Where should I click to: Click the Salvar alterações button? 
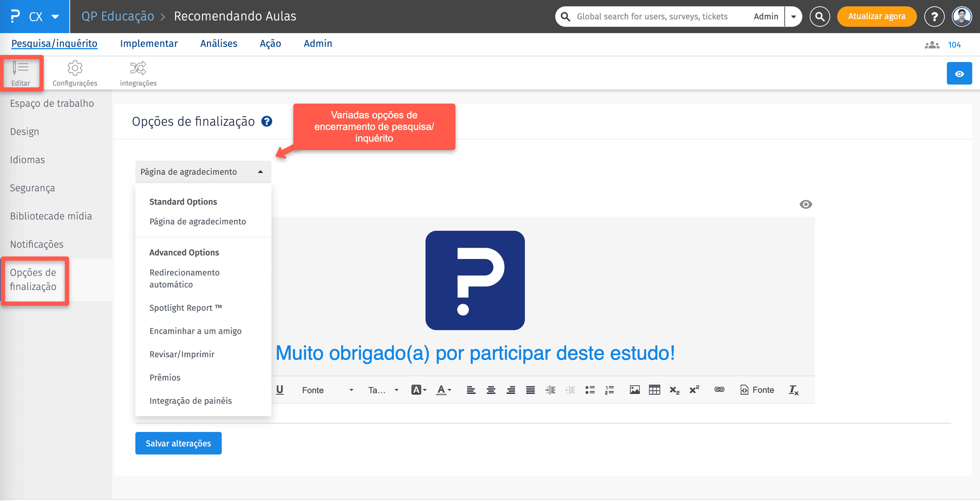[x=178, y=443]
